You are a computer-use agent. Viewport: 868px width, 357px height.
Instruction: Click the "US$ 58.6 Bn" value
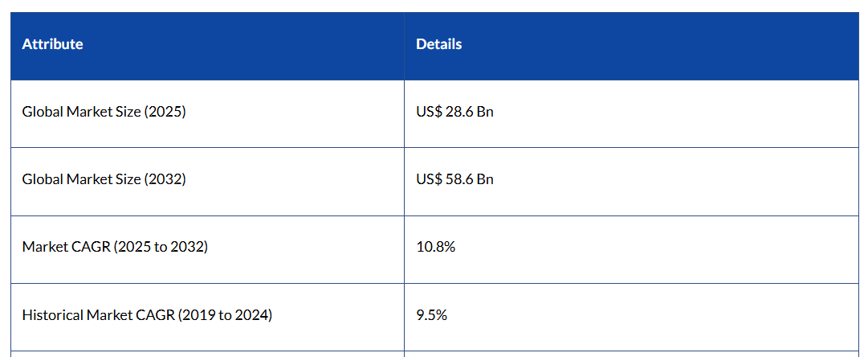tap(454, 179)
